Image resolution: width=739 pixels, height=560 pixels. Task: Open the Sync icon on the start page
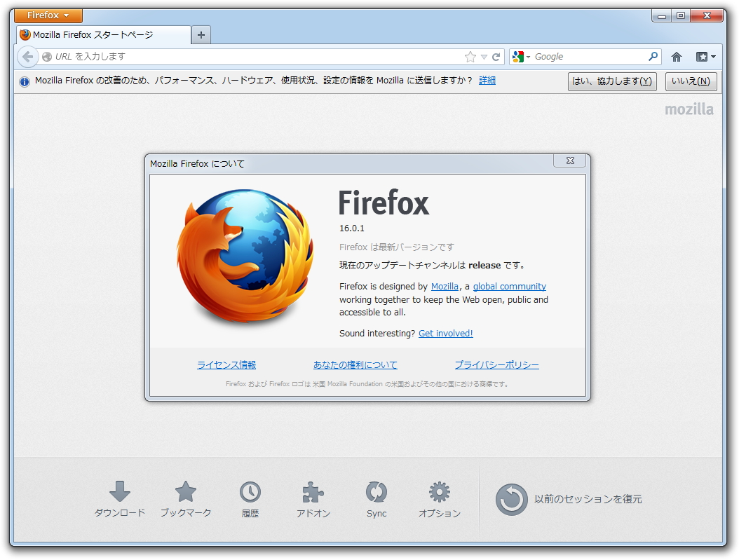(x=376, y=493)
